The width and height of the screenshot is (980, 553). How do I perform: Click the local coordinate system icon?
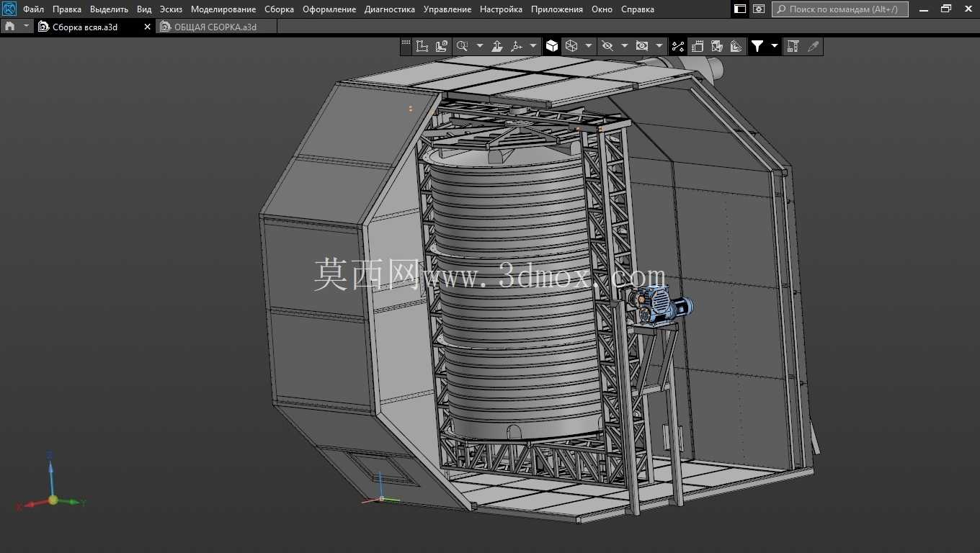422,46
